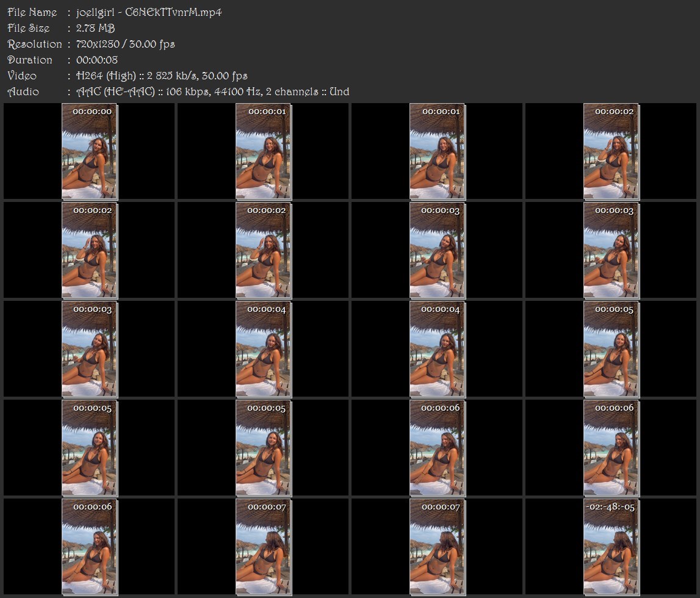This screenshot has width=700, height=598.
Task: Click the 'Duration' label
Action: coord(30,60)
